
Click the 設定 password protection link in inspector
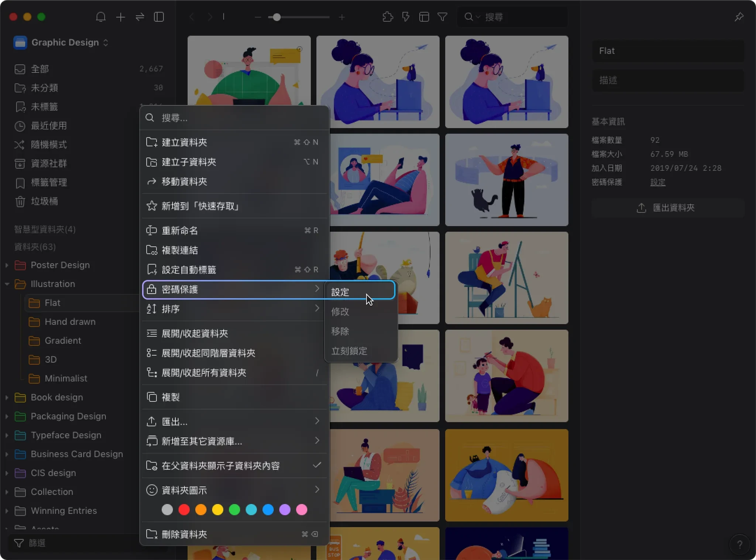(657, 182)
